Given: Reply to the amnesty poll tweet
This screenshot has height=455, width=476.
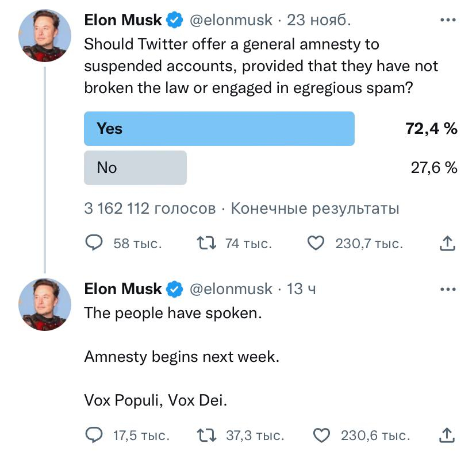Looking at the screenshot, I should coord(94,244).
